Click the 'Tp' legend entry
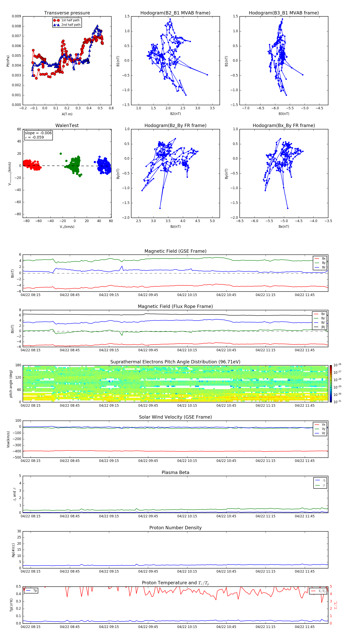 [x=31, y=591]
